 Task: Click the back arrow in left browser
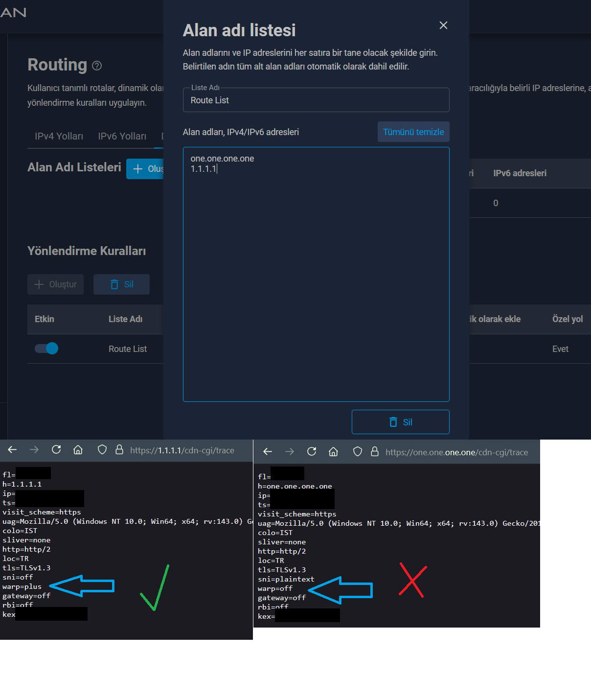click(x=13, y=450)
